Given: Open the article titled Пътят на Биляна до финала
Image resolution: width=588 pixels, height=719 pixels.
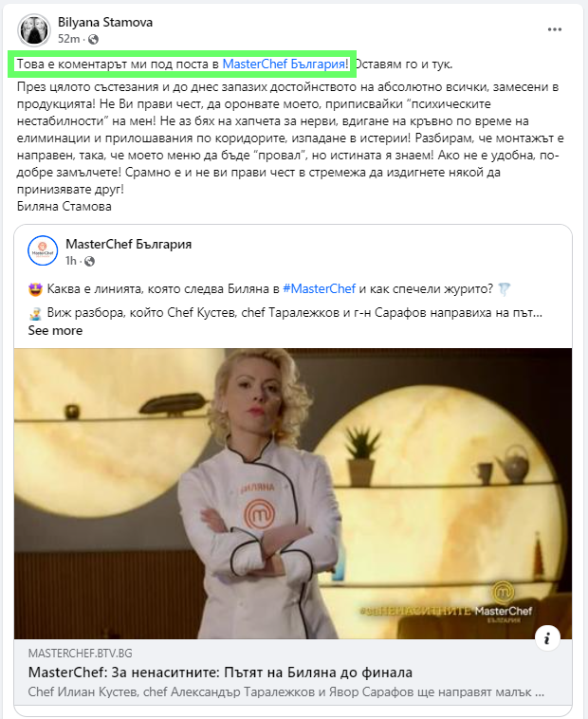Looking at the screenshot, I should pyautogui.click(x=220, y=673).
